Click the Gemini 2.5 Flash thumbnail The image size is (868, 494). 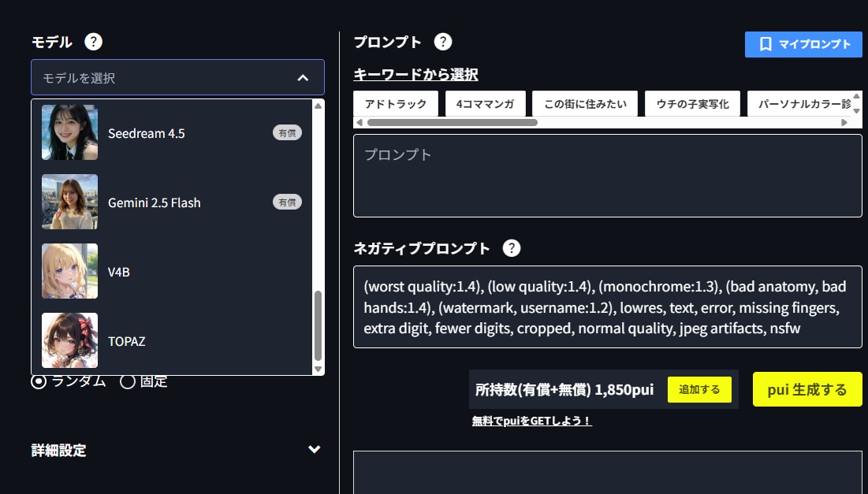coord(69,202)
